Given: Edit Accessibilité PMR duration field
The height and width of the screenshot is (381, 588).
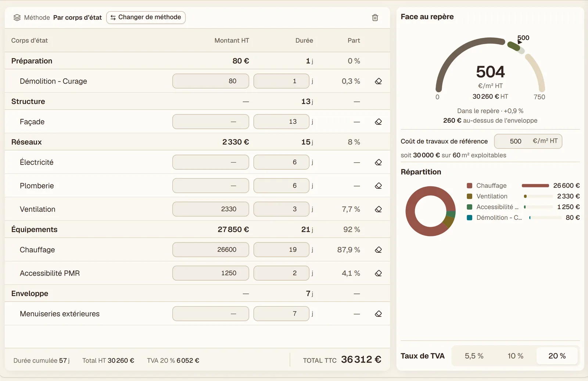Looking at the screenshot, I should tap(282, 273).
